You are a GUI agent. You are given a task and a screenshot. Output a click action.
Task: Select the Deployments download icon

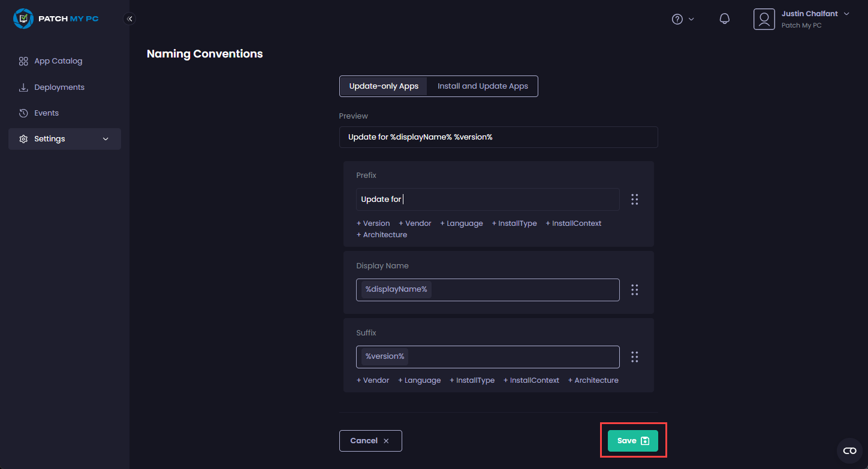click(x=23, y=87)
